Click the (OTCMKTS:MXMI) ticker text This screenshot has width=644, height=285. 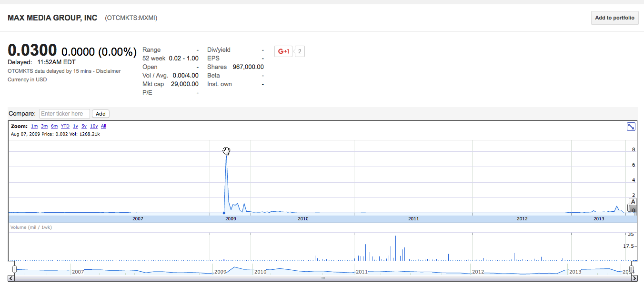[x=131, y=18]
